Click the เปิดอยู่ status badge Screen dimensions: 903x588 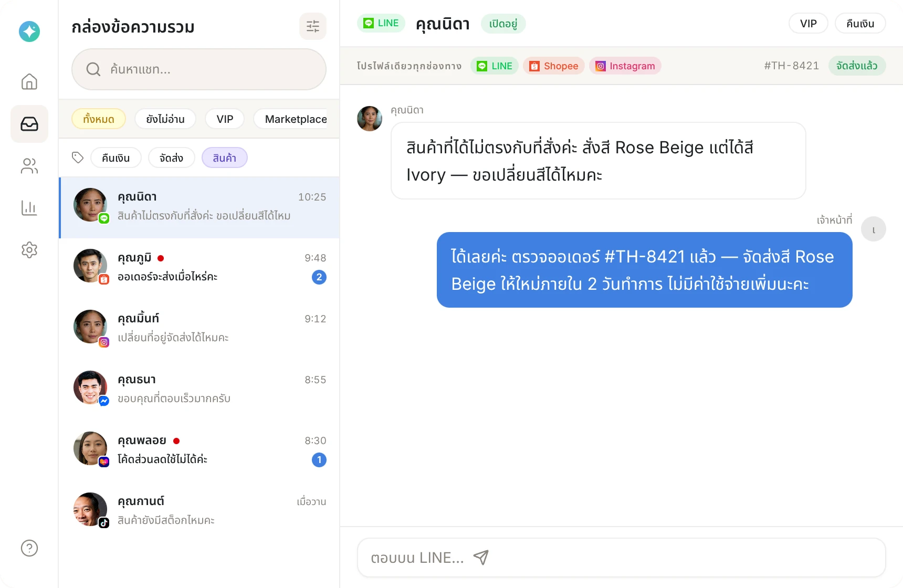pos(503,23)
